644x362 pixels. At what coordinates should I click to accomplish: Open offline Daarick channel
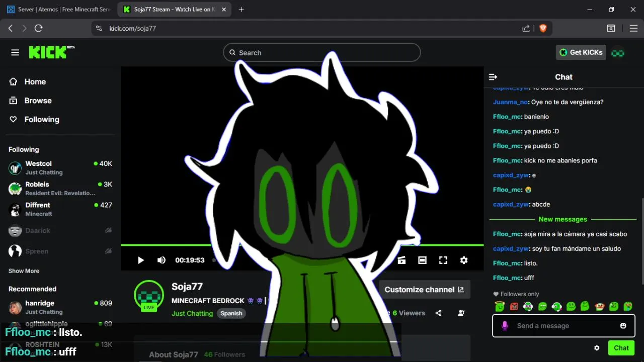point(60,230)
